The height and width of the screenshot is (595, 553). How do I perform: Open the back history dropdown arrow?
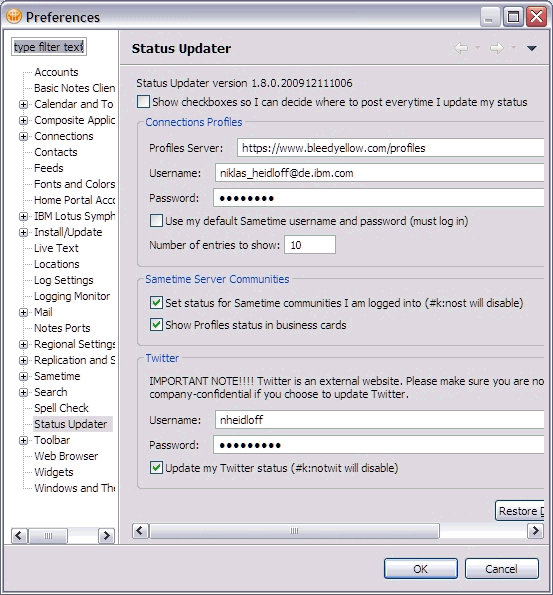point(477,48)
